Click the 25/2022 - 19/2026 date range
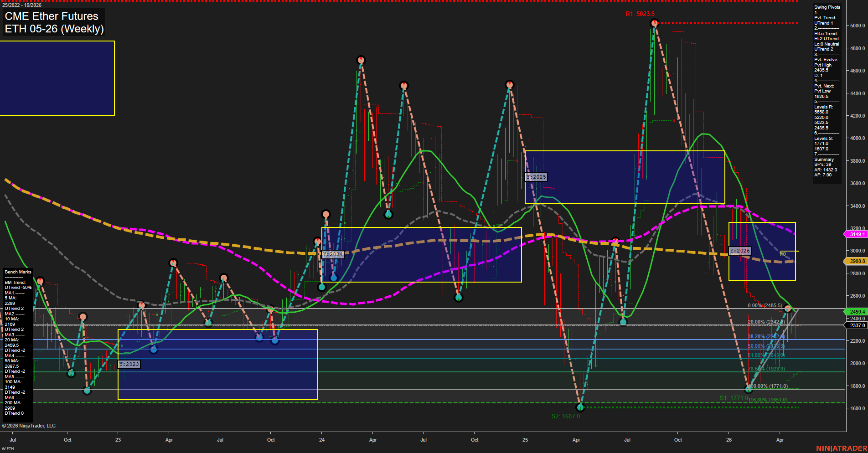Image resolution: width=868 pixels, height=453 pixels. (22, 5)
